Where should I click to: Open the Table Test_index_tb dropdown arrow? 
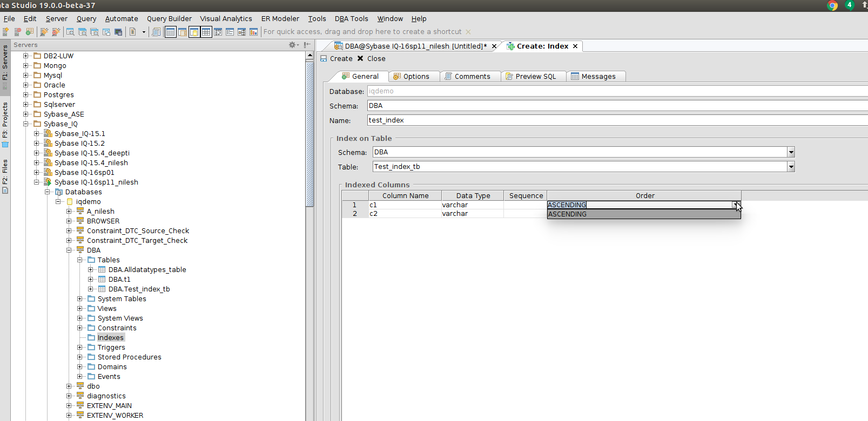click(x=791, y=167)
